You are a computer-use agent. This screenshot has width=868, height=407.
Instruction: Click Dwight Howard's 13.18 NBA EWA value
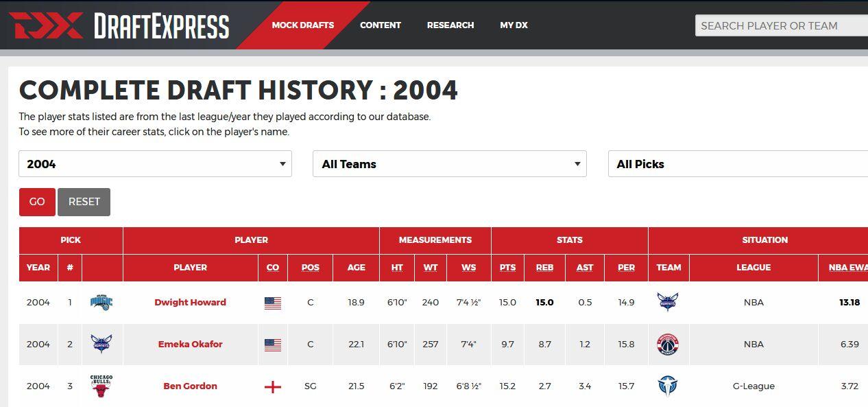[x=849, y=303]
